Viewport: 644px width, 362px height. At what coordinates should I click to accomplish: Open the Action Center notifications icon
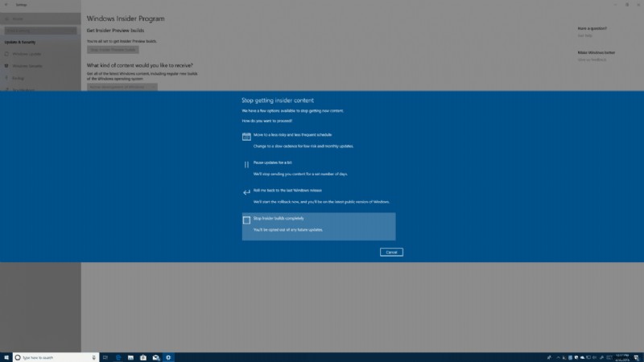pos(637,357)
